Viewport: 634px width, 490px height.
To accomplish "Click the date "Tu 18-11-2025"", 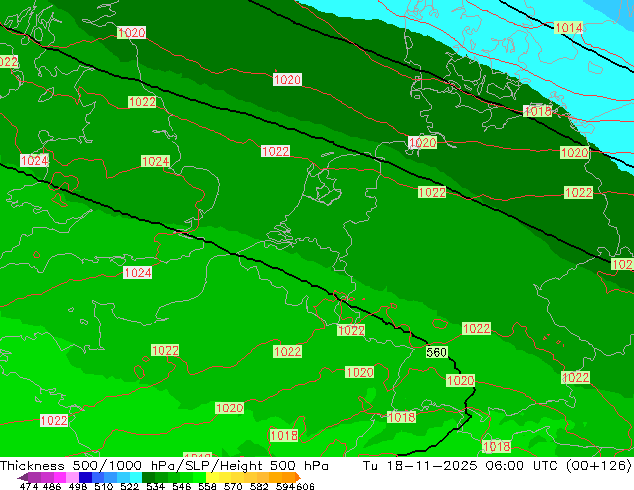I will coord(420,466).
